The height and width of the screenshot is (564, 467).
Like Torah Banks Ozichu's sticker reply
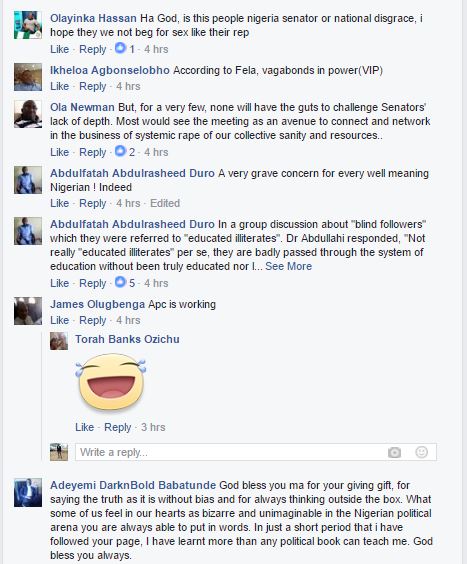[x=85, y=427]
